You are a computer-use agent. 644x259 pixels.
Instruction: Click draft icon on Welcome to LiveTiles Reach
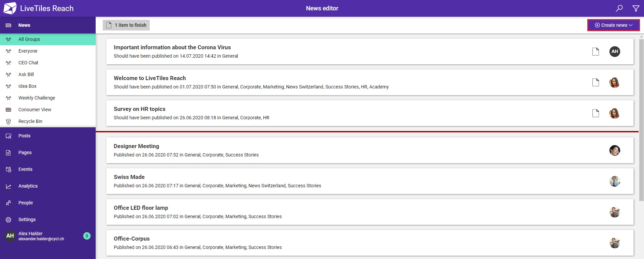point(595,82)
